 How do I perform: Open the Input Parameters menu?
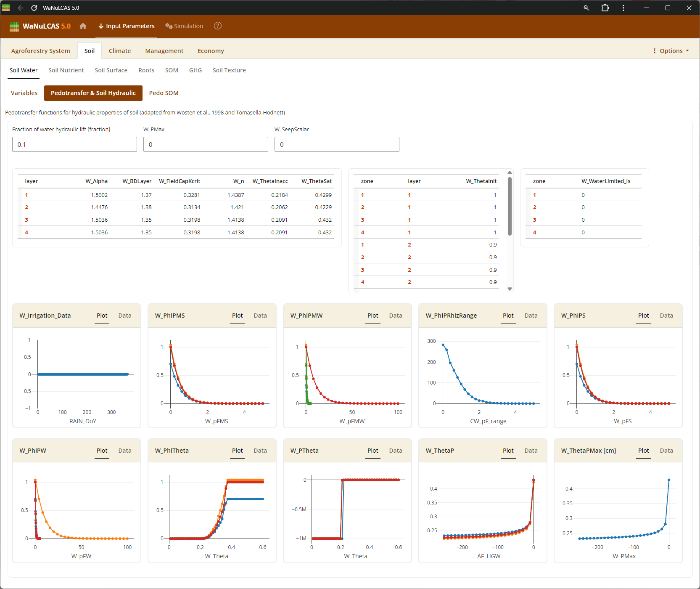coord(127,26)
